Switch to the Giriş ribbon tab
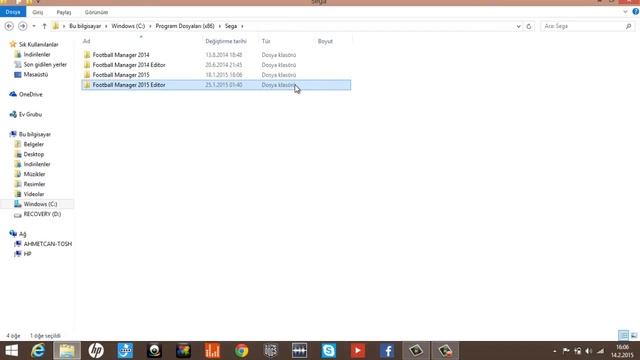Image resolution: width=640 pixels, height=360 pixels. [x=38, y=12]
